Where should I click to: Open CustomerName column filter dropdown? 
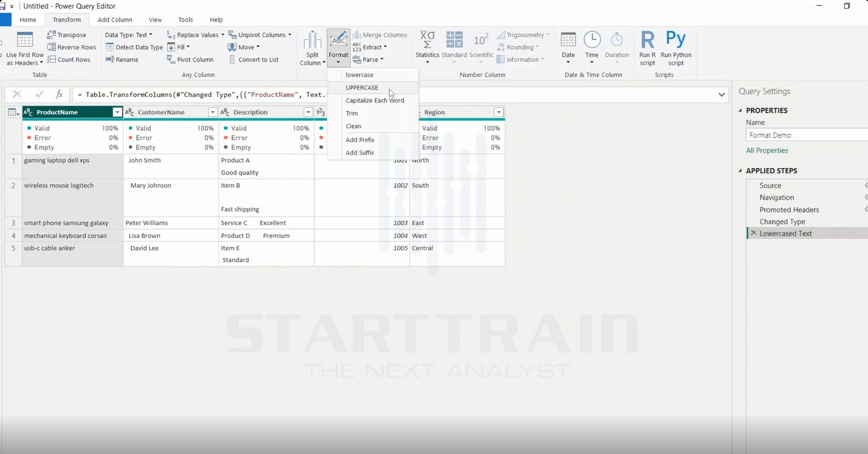coord(212,112)
